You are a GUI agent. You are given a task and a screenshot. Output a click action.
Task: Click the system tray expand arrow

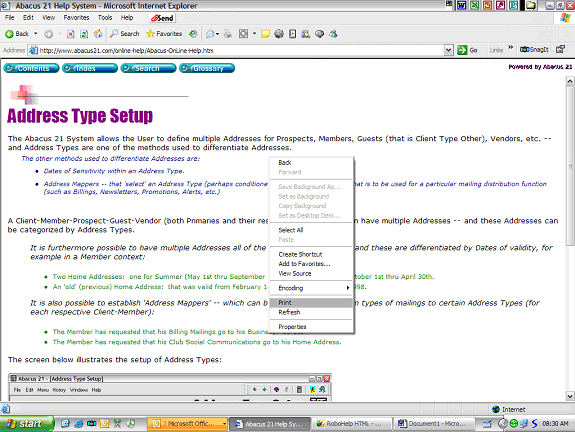tap(503, 424)
